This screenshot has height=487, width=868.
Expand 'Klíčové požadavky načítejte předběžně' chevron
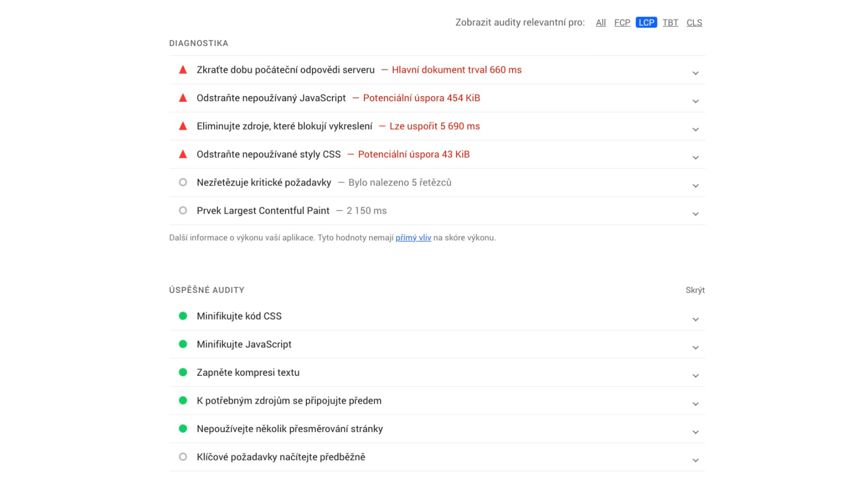click(x=695, y=461)
